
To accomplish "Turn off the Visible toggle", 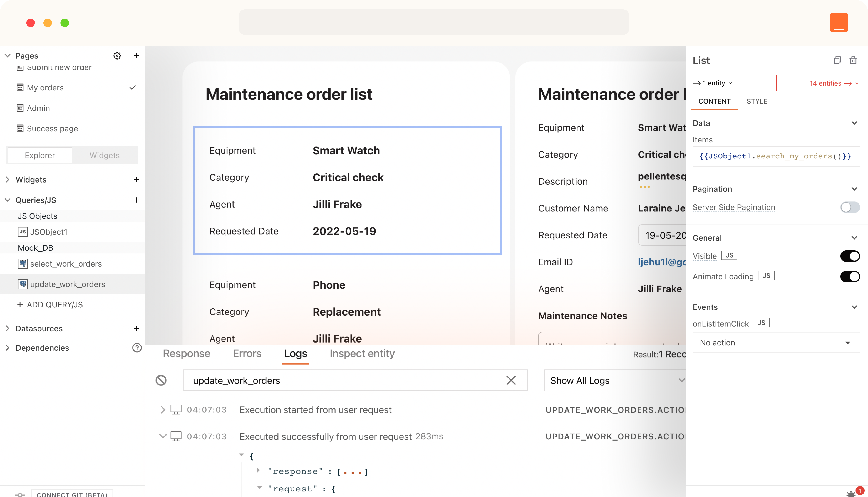I will point(850,256).
